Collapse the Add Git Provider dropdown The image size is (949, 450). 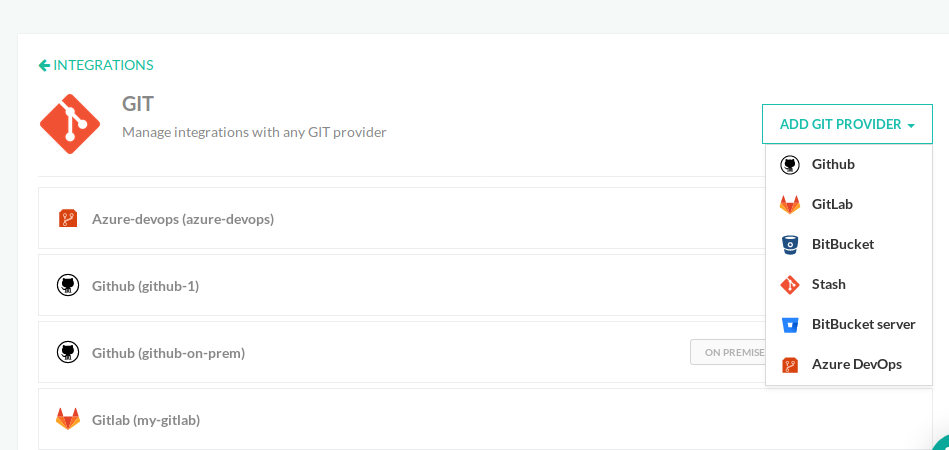point(846,125)
